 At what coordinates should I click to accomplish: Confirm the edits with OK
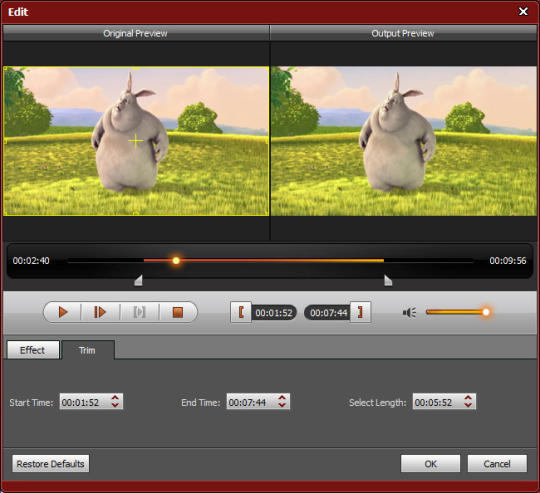click(430, 464)
